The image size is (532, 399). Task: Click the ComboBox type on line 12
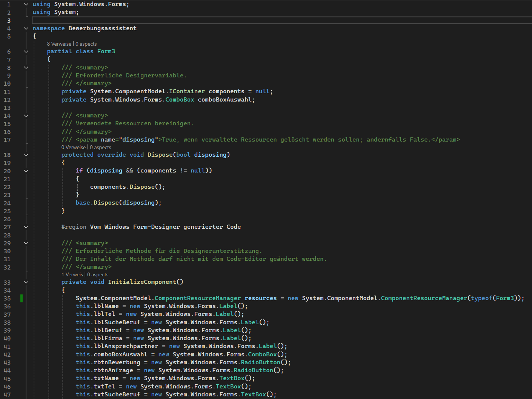tap(180, 100)
